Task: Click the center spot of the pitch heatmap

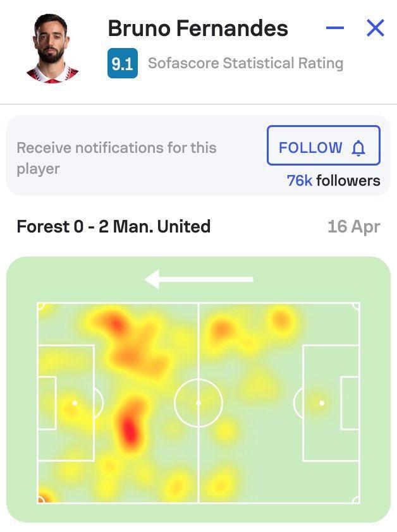Action: pyautogui.click(x=198, y=402)
